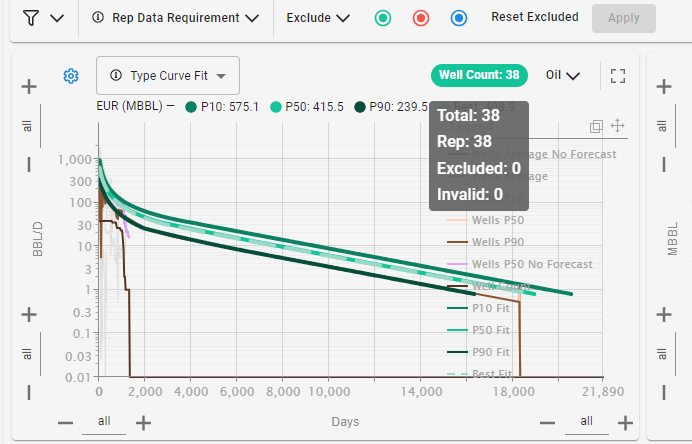Expand the filter dropdown chevron
Viewport: 692px width, 444px height.
57,19
